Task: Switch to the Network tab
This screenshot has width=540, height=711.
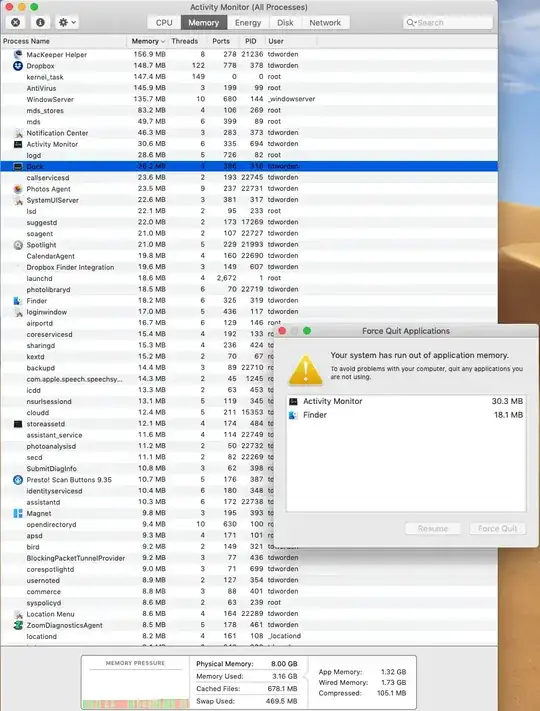Action: pos(325,23)
